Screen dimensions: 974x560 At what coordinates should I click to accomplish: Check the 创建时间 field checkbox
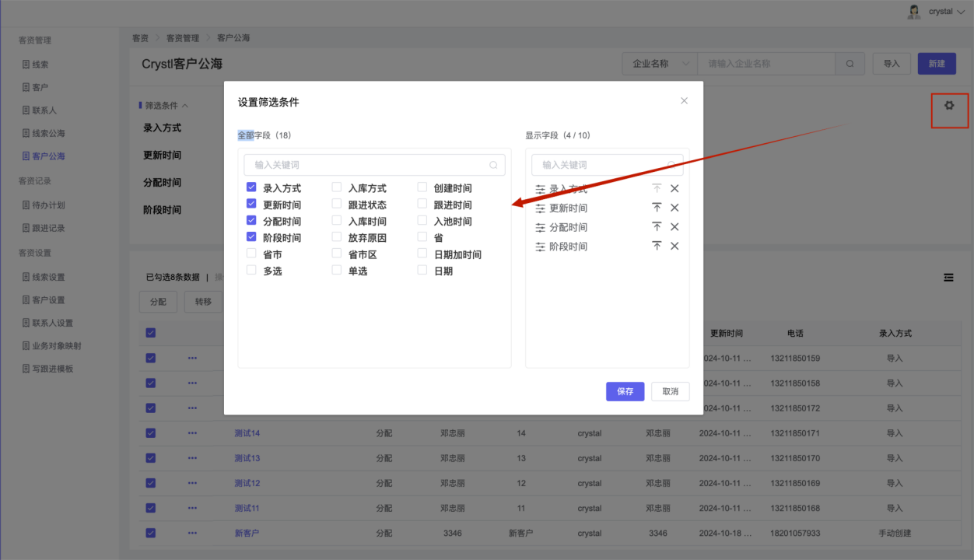pyautogui.click(x=422, y=187)
